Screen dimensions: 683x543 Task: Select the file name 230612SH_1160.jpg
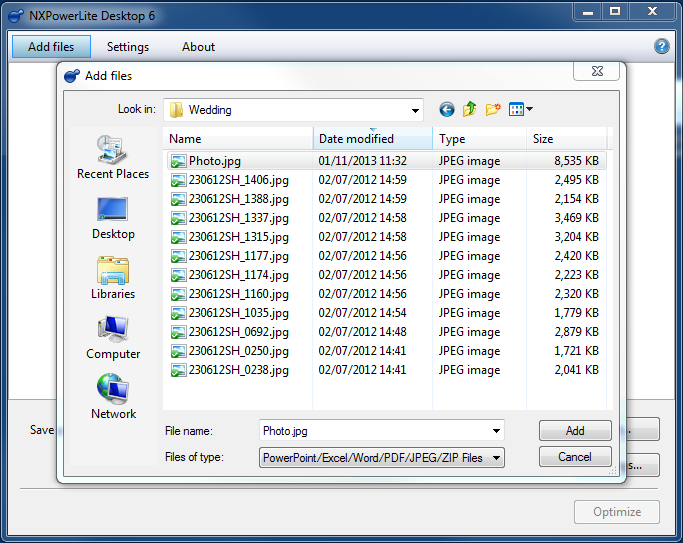pos(239,294)
